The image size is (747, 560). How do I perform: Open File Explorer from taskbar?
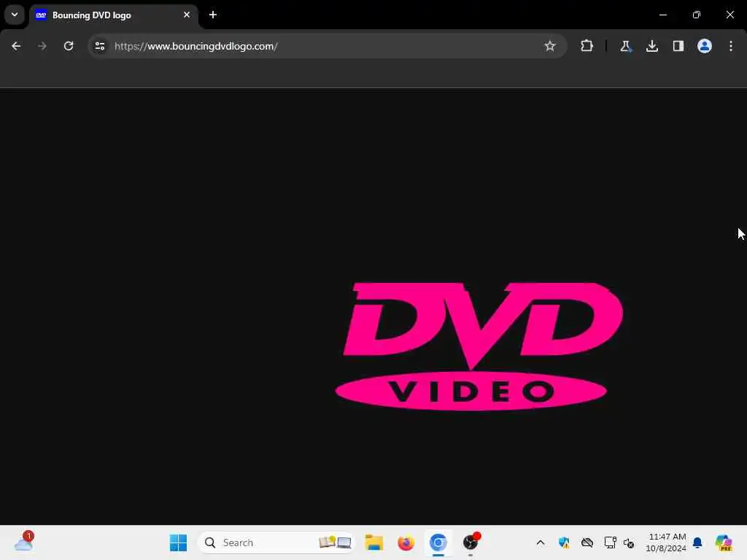coord(374,542)
